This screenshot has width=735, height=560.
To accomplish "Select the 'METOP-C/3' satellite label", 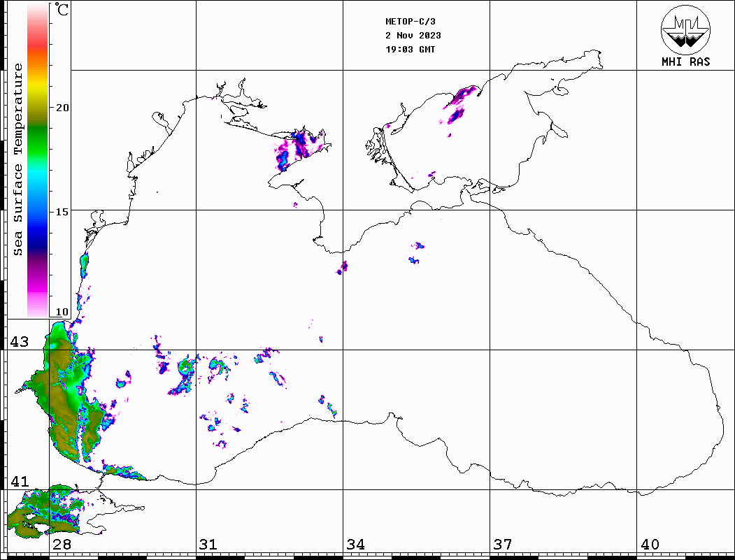I will pyautogui.click(x=411, y=22).
